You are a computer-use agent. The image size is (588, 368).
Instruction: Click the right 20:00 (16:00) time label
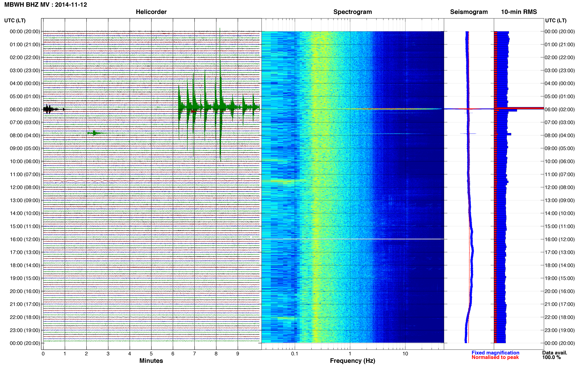[560, 291]
